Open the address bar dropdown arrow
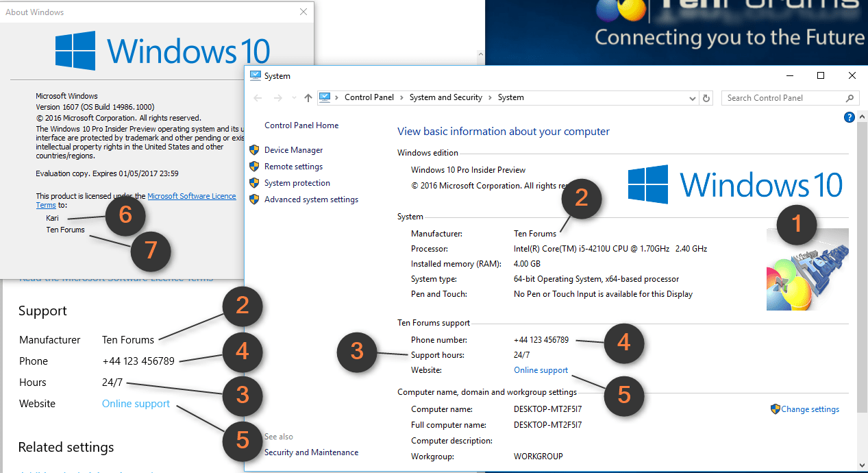Screen dimensions: 868x473 click(x=692, y=97)
